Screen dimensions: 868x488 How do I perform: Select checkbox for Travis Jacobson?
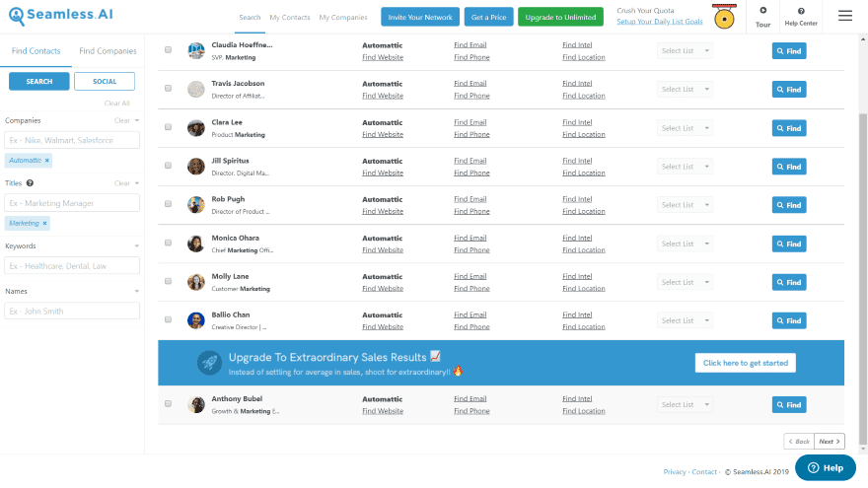pos(168,89)
